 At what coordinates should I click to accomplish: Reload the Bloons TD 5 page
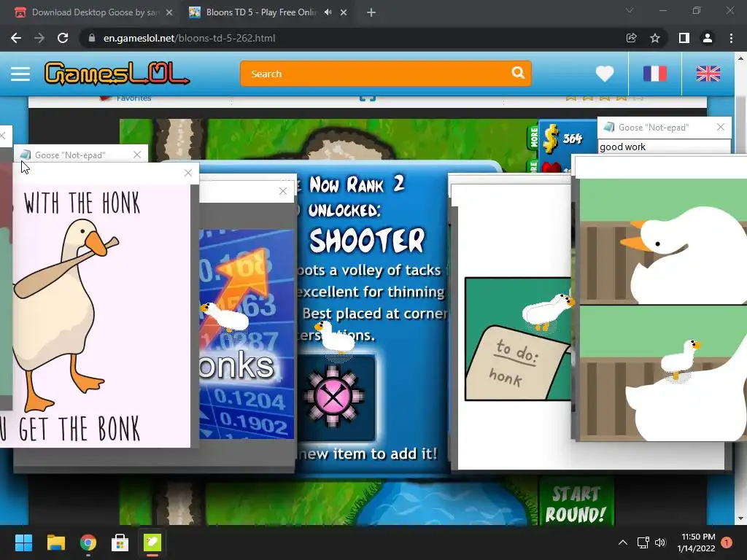pyautogui.click(x=63, y=38)
